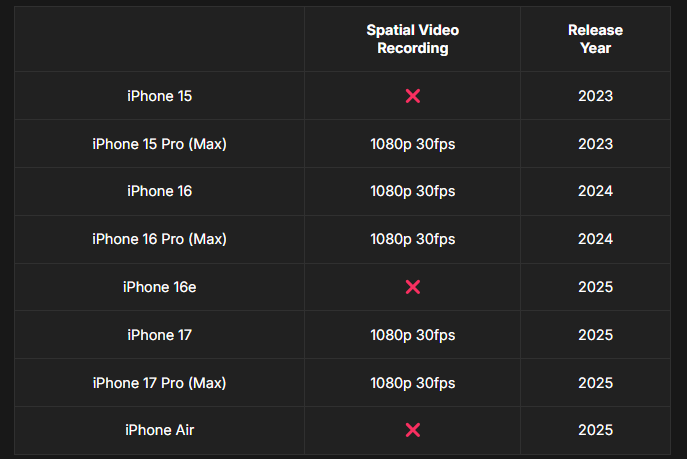The height and width of the screenshot is (459, 687).
Task: Select the Release Year column header
Action: click(x=595, y=39)
